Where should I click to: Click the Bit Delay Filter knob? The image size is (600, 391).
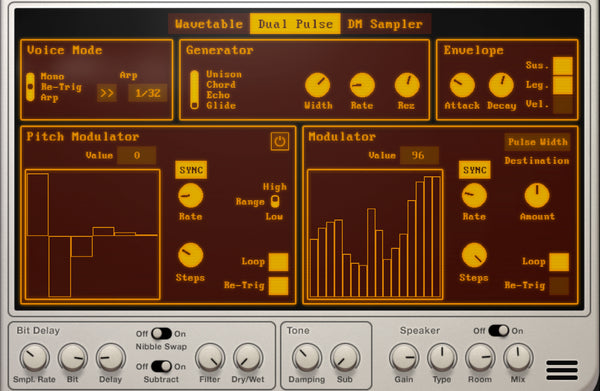pyautogui.click(x=210, y=358)
